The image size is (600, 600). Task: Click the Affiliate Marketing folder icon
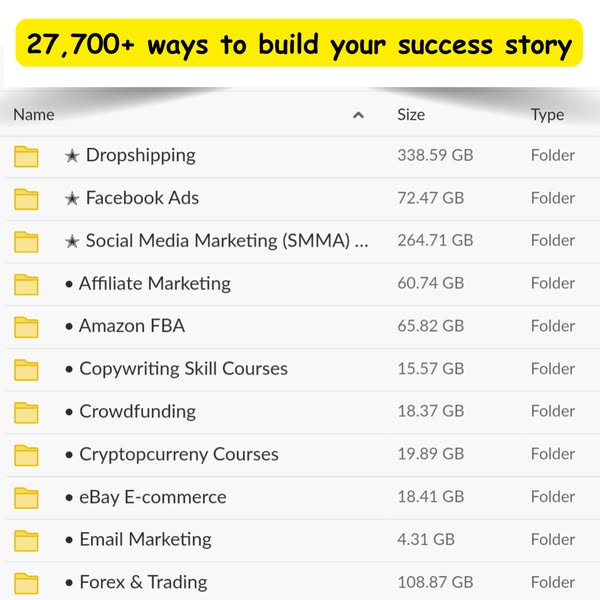point(26,284)
